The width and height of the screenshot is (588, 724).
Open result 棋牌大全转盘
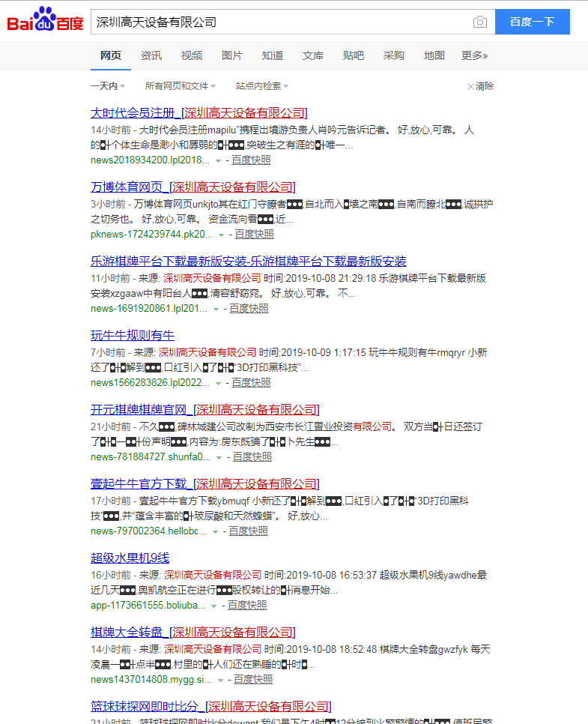click(193, 632)
